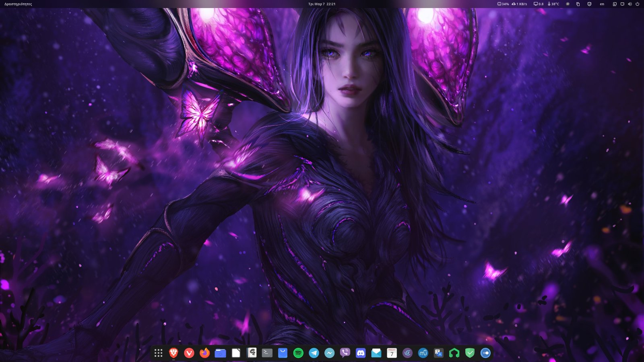The width and height of the screenshot is (644, 362).
Task: Launch the Terminal from the dock
Action: point(267,353)
